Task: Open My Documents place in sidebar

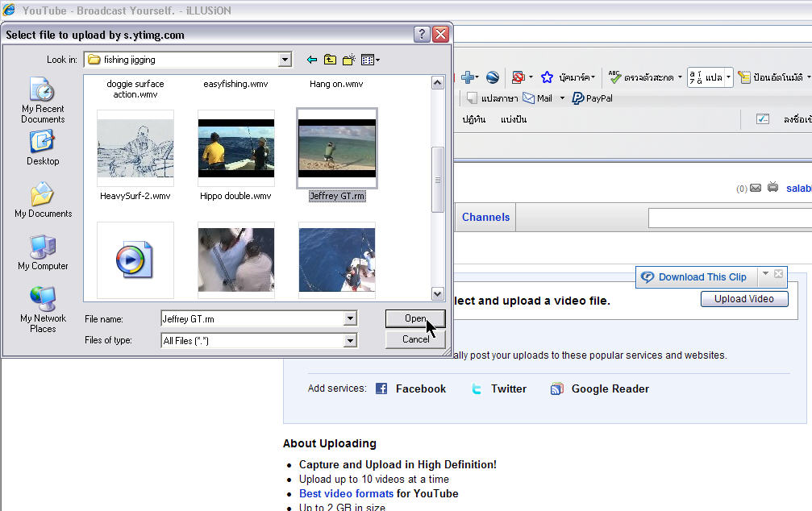Action: tap(43, 200)
